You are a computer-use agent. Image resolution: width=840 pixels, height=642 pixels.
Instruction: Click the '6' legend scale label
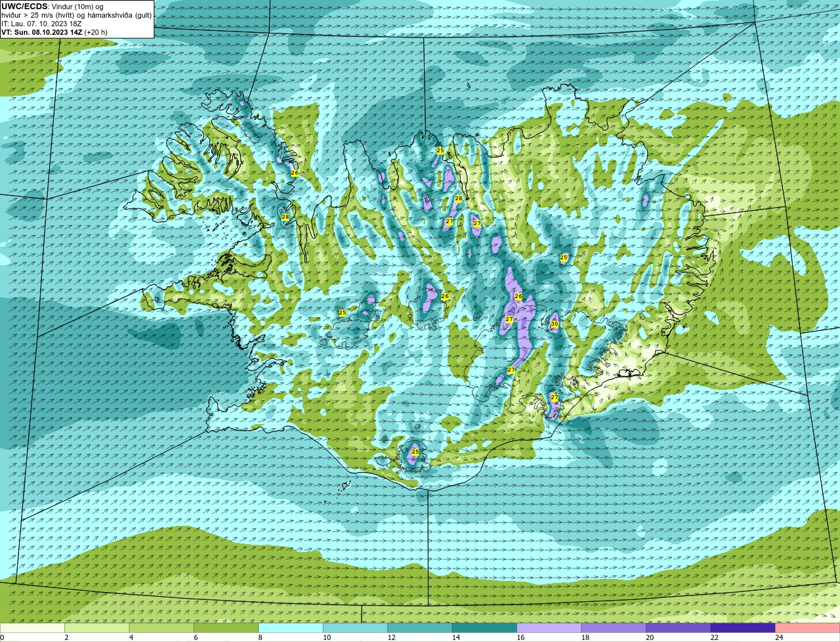click(x=196, y=637)
